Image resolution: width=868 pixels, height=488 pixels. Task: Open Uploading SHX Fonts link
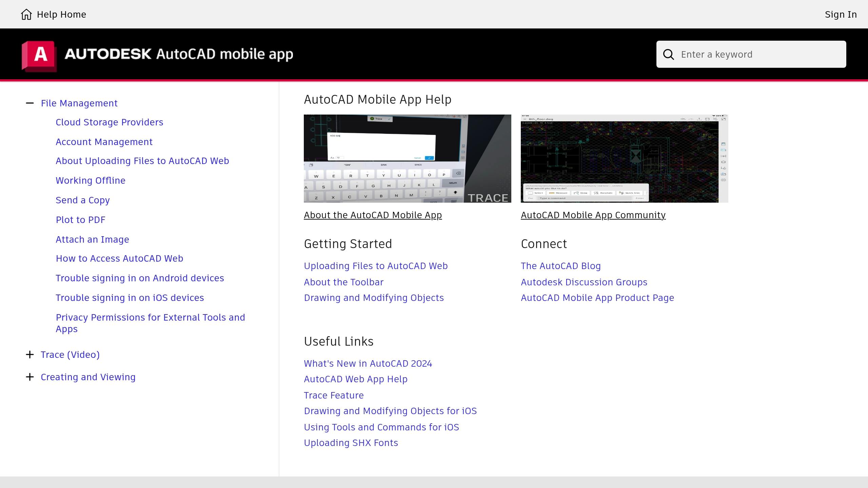[x=351, y=443]
